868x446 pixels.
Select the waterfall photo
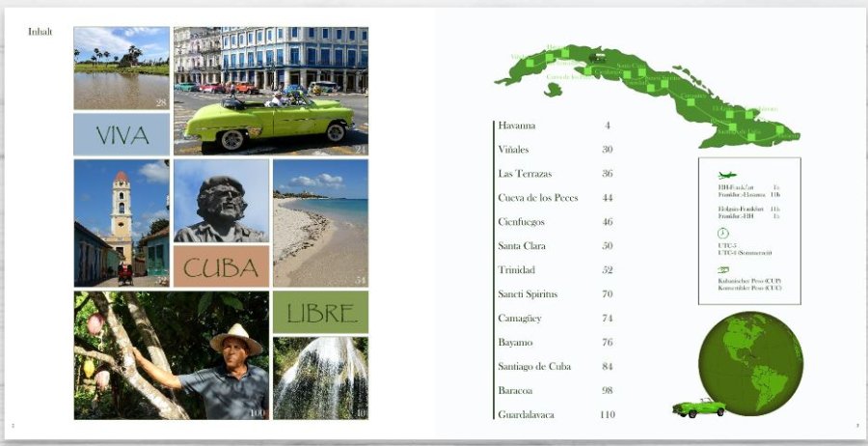[x=320, y=378]
